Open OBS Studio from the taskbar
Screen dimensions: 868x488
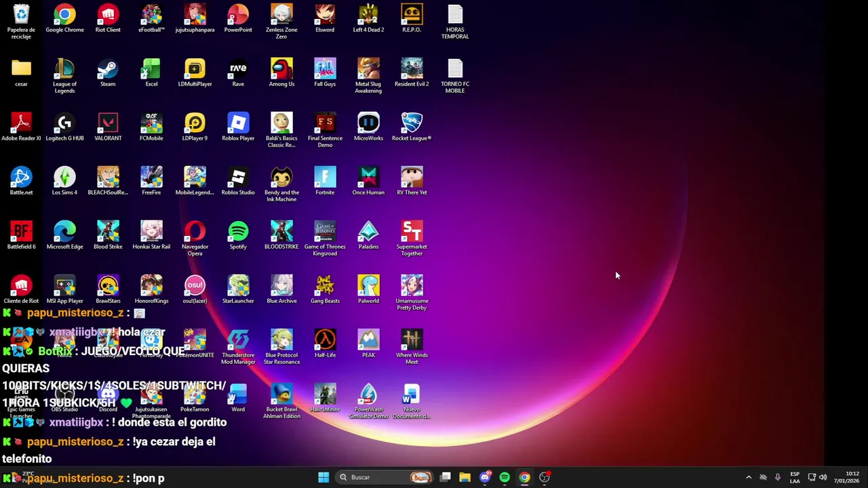point(545,477)
